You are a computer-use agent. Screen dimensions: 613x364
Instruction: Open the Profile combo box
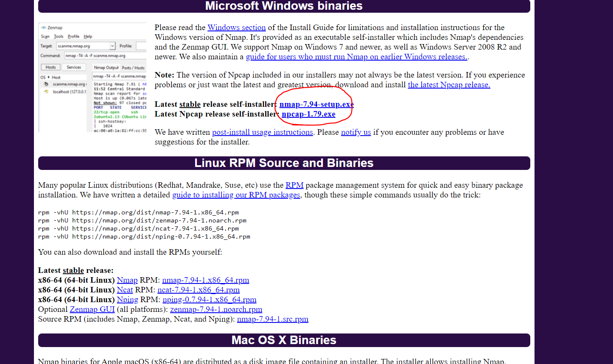tap(142, 46)
